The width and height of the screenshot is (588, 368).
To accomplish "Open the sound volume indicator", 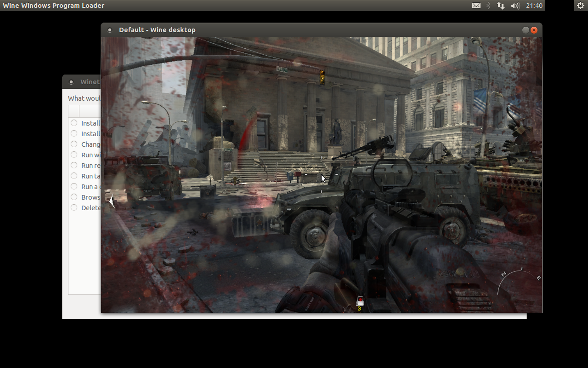I will click(x=515, y=6).
